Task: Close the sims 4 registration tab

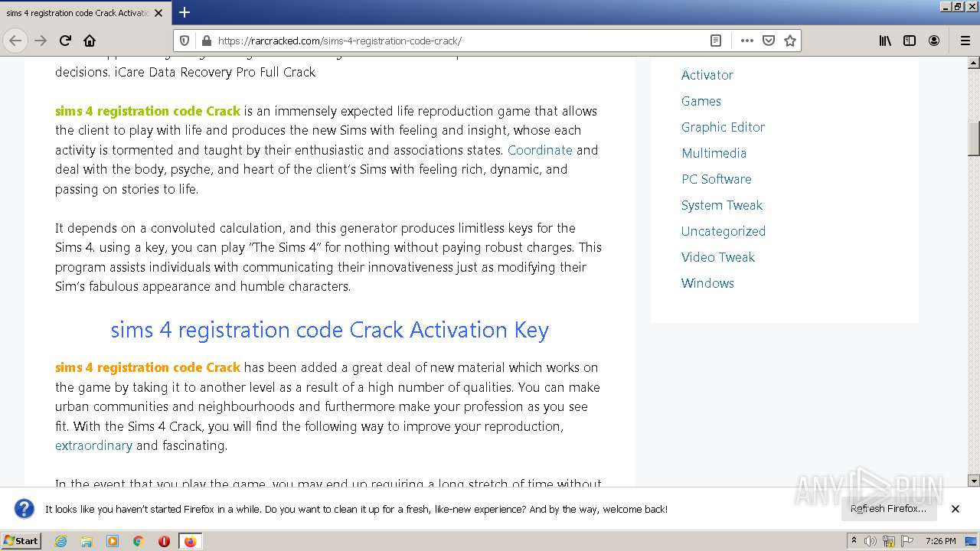Action: (x=158, y=13)
